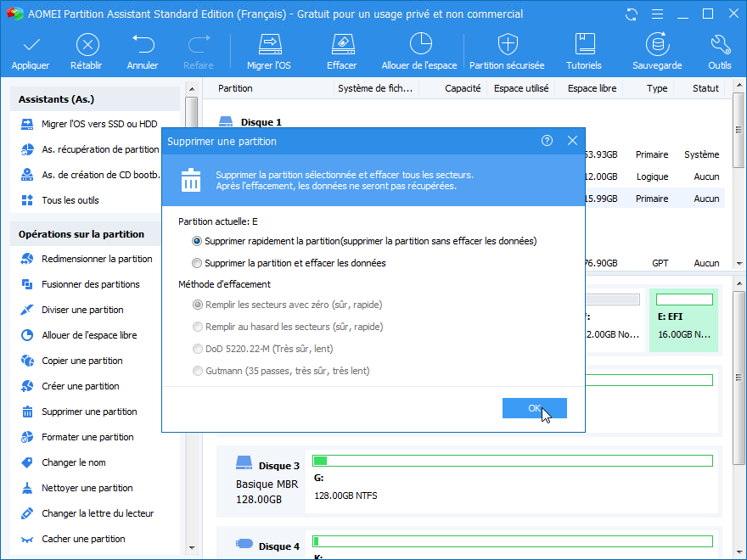Select Formater une partition operation
The height and width of the screenshot is (560, 747).
click(x=77, y=437)
